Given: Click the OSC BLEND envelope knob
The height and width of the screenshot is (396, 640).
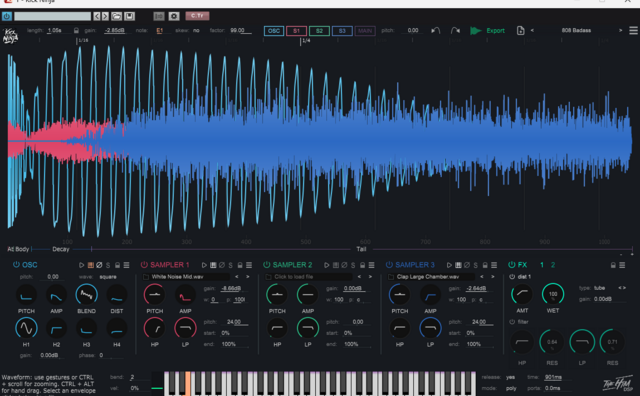Looking at the screenshot, I should tap(87, 294).
